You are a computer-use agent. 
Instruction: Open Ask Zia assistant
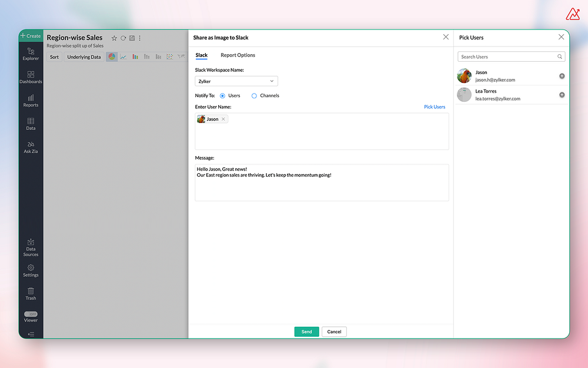(x=31, y=147)
